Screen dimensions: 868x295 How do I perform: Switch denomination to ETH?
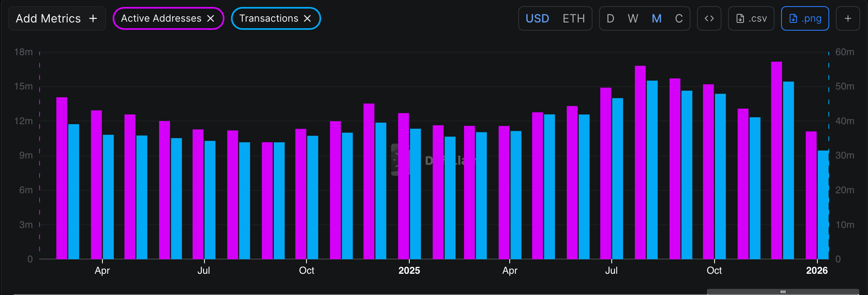click(x=573, y=18)
